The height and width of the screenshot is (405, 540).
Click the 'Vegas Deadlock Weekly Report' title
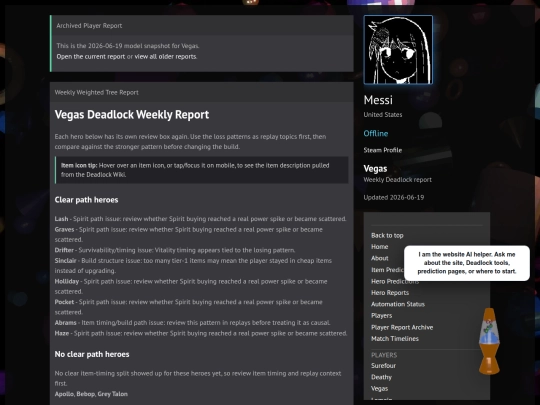132,115
